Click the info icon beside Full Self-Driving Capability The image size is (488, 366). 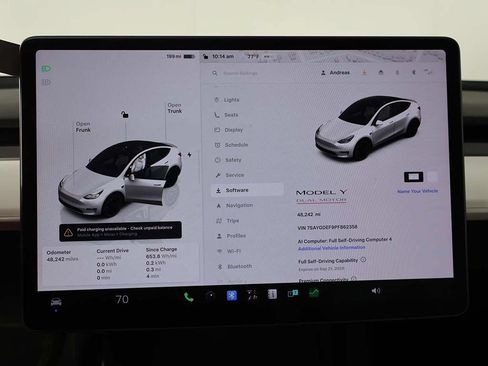click(363, 259)
